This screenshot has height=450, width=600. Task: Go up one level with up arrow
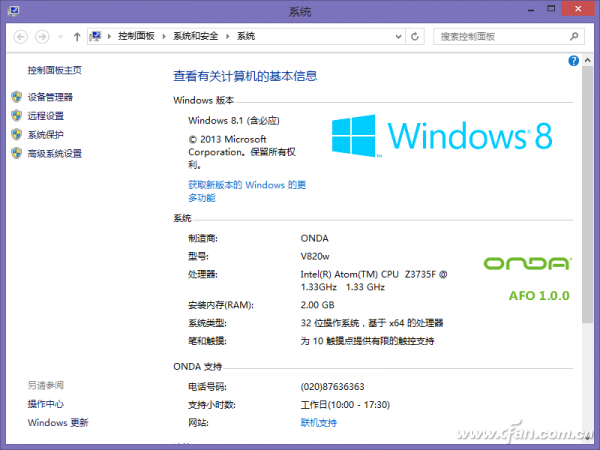pos(77,37)
